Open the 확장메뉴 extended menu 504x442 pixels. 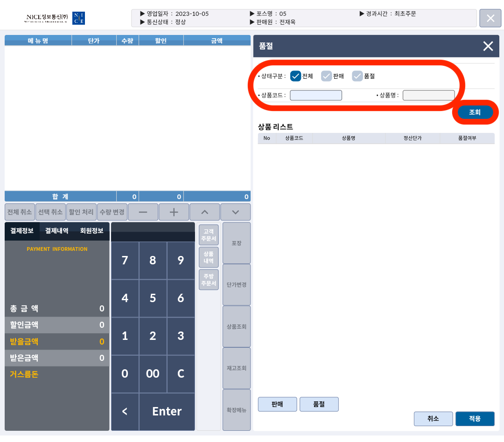tap(237, 410)
